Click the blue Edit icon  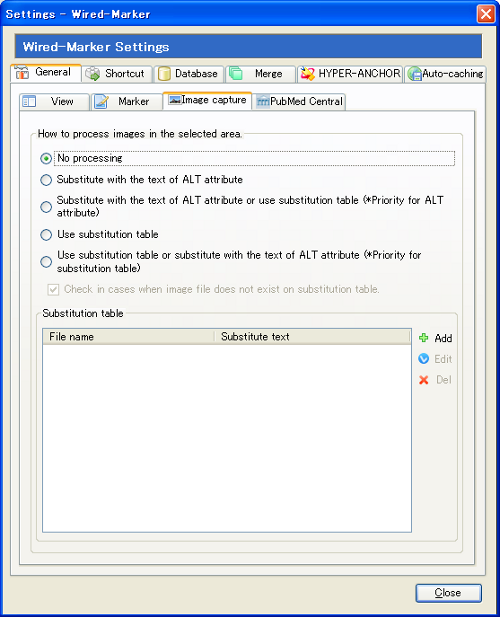pos(424,358)
